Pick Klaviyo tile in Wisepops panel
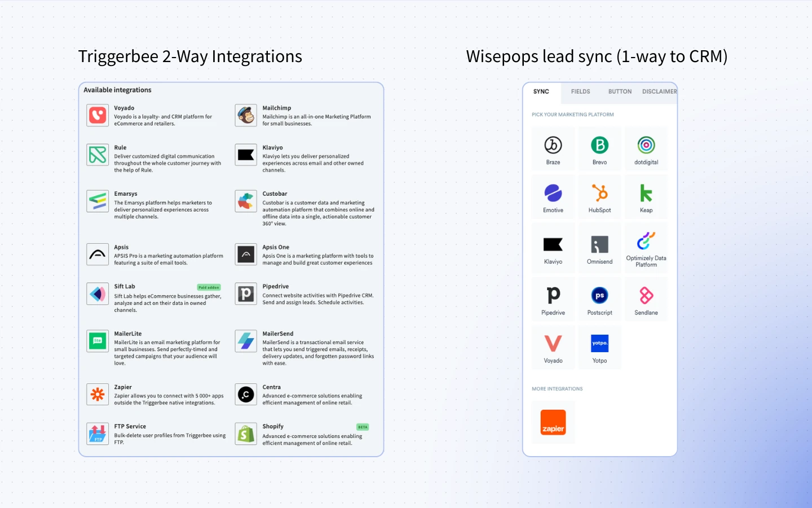 tap(553, 248)
